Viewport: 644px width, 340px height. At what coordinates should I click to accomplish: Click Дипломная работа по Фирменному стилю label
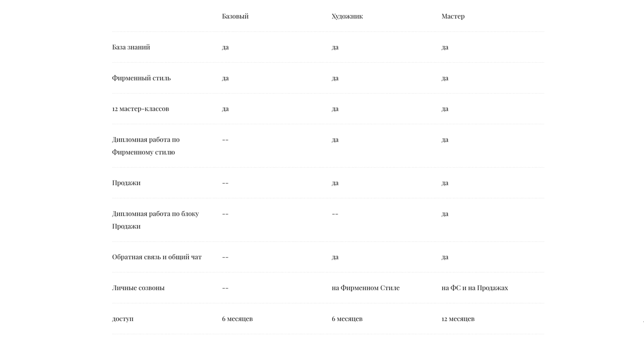(x=146, y=146)
